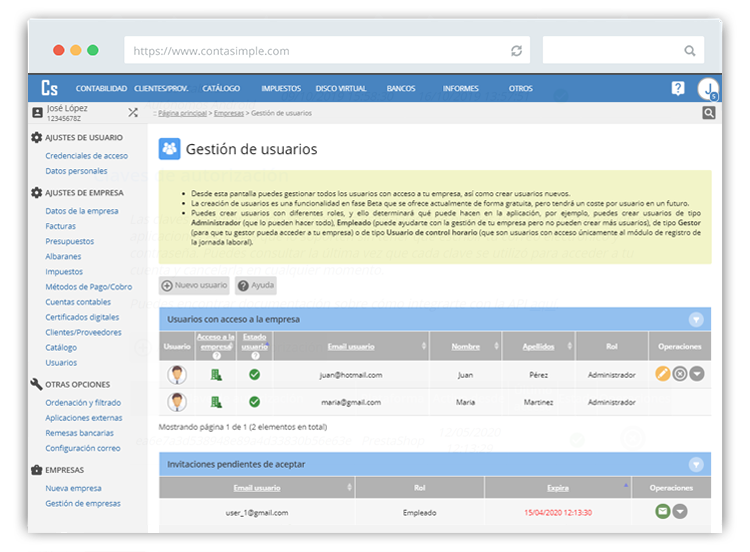Collapse the Invitaciones pendientes de aceptar panel
Image resolution: width=750 pixels, height=552 pixels.
[696, 464]
